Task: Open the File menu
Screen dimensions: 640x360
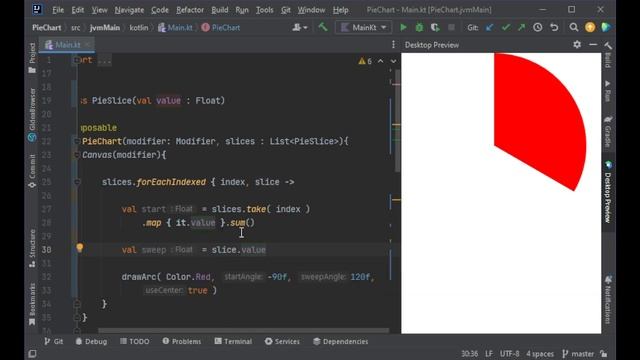Action: [58, 10]
